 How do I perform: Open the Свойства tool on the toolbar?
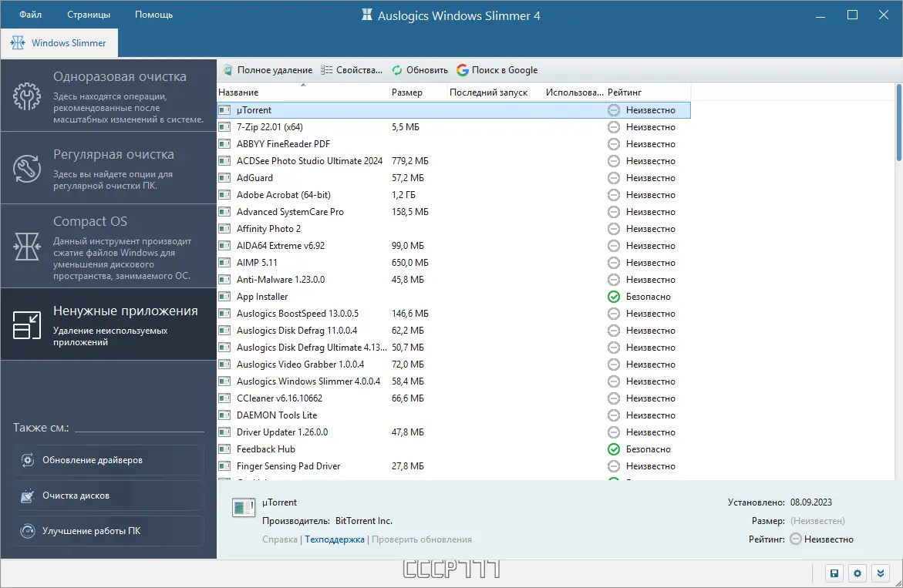coord(327,69)
